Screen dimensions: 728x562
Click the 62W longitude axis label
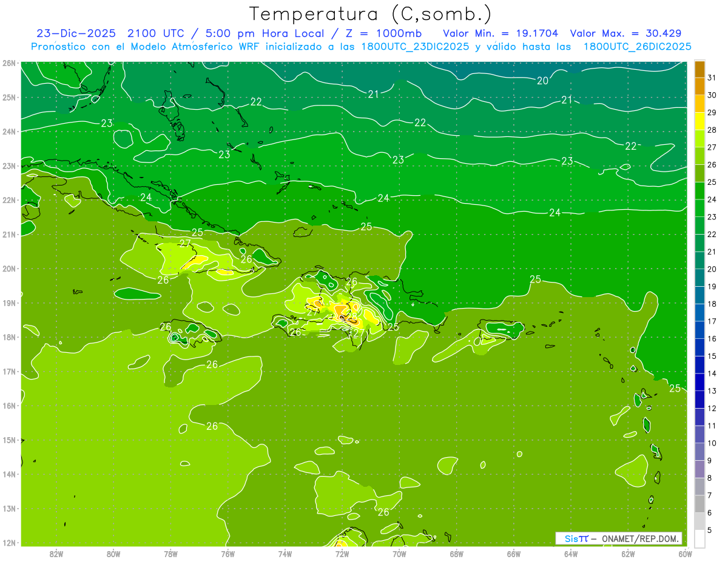[x=628, y=554]
